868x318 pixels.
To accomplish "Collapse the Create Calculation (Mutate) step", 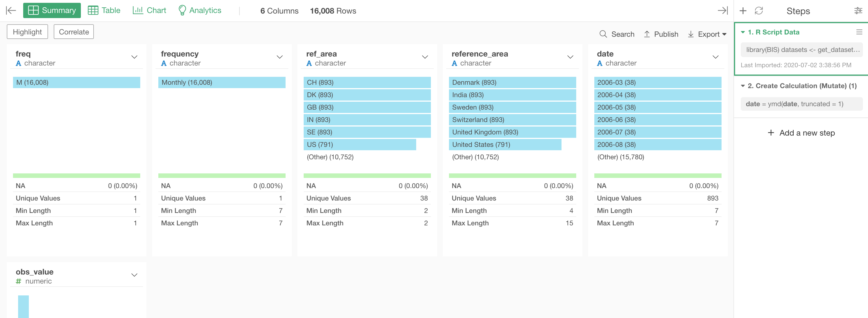I will 743,86.
